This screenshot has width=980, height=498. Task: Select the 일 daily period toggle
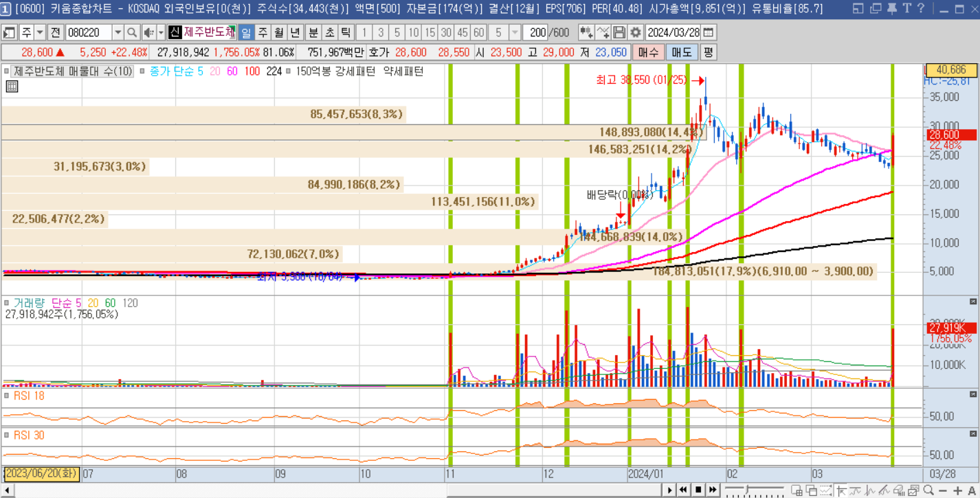click(x=246, y=32)
